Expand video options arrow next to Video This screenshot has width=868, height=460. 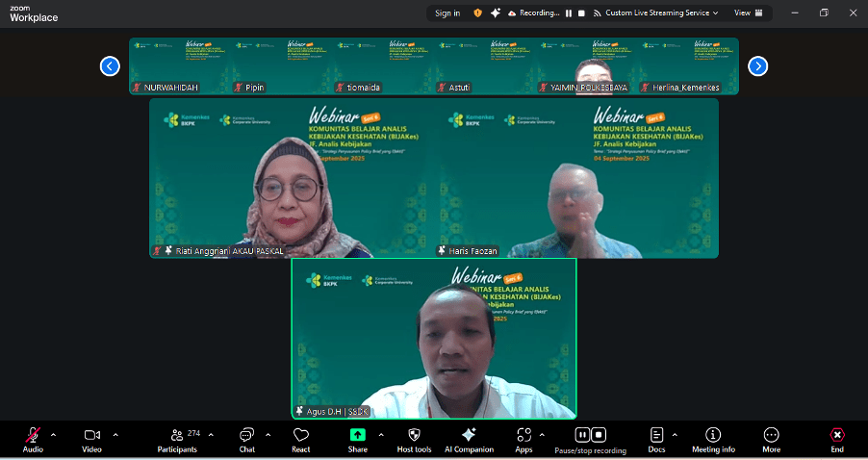[115, 434]
